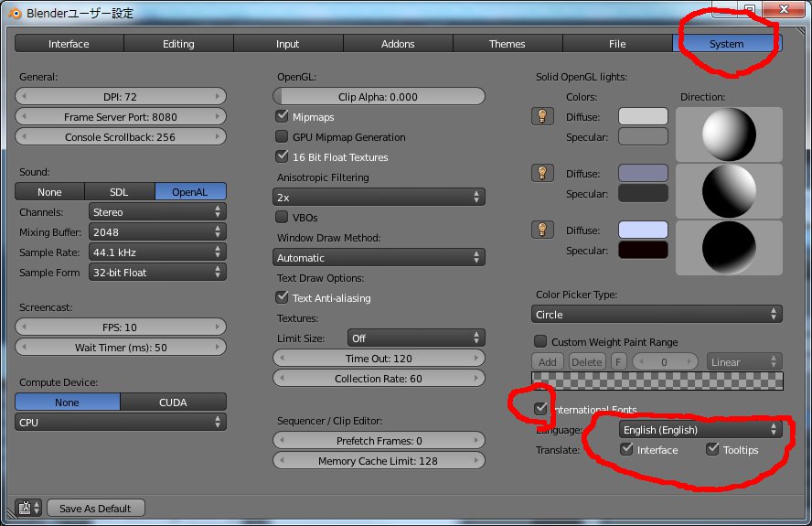Increase the DPI value with right arrow
The image size is (812, 526).
tap(218, 96)
